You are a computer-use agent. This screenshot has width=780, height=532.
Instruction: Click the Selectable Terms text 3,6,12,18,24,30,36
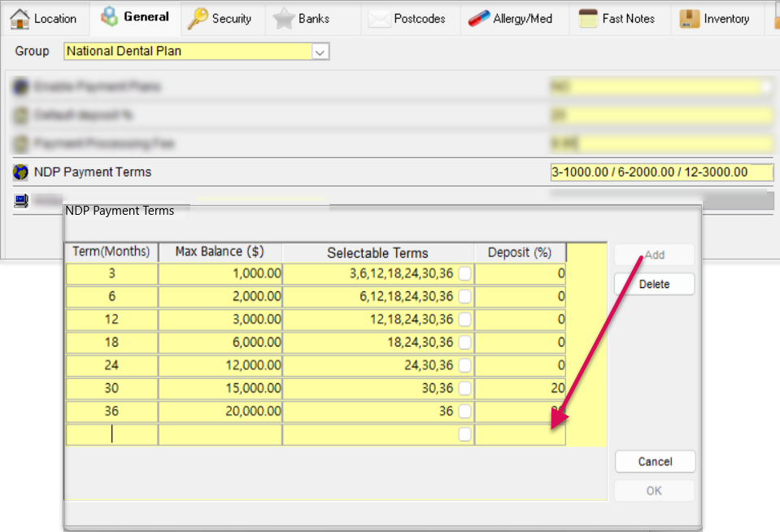[x=402, y=273]
